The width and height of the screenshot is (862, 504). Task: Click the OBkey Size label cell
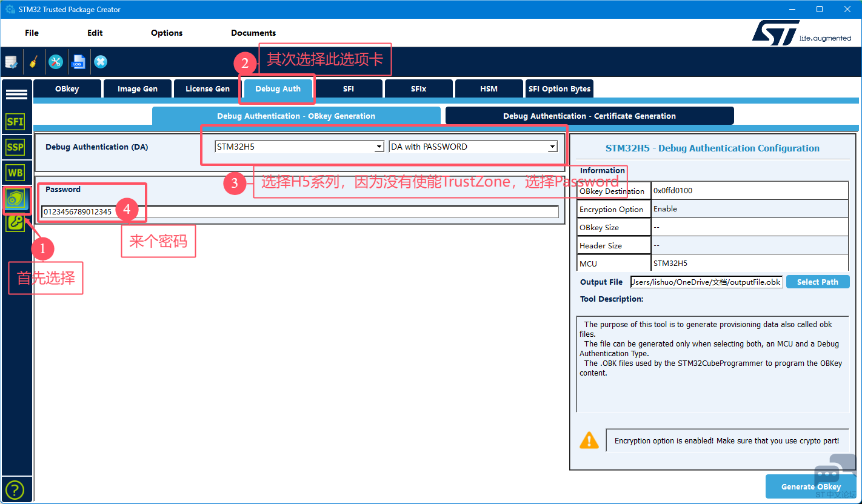(x=614, y=227)
